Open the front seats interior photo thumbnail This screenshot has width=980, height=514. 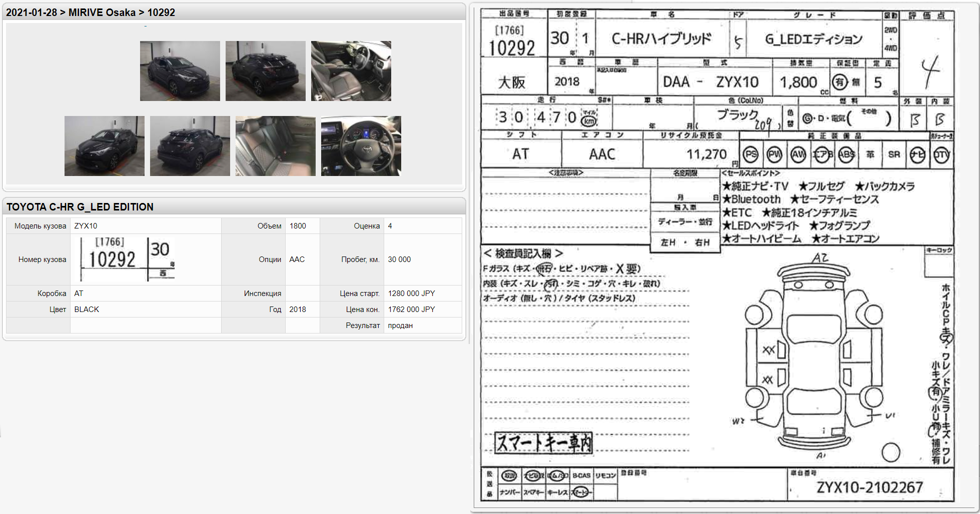point(351,71)
